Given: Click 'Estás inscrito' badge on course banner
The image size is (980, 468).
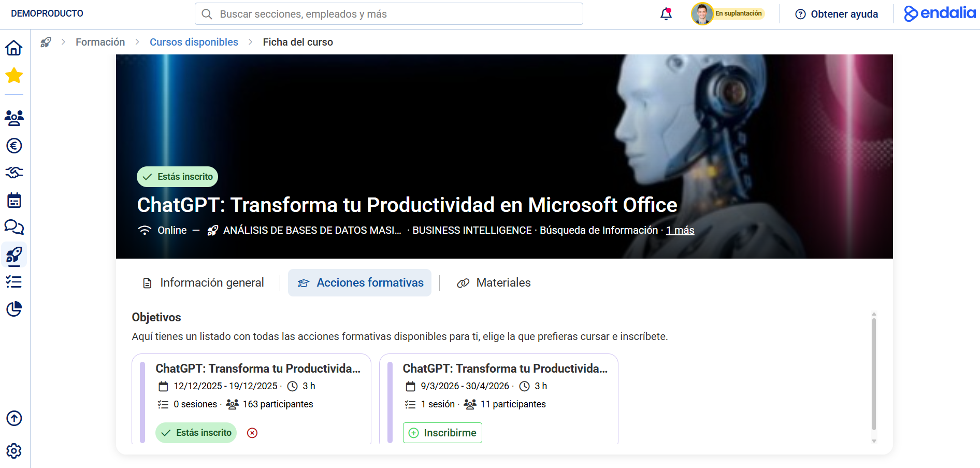Looking at the screenshot, I should pos(177,177).
